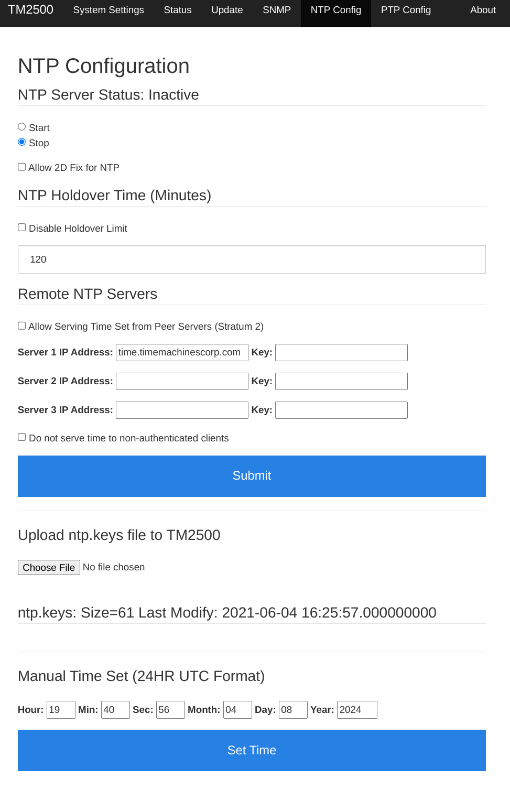
Task: Click the Server 2 Key field
Action: (341, 382)
